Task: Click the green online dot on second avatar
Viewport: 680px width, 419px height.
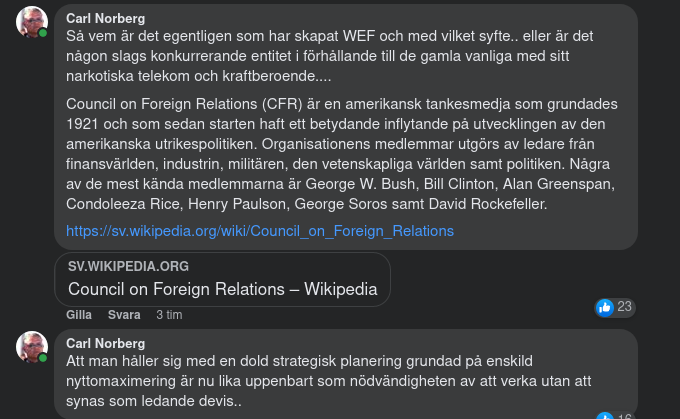Action: (43, 359)
